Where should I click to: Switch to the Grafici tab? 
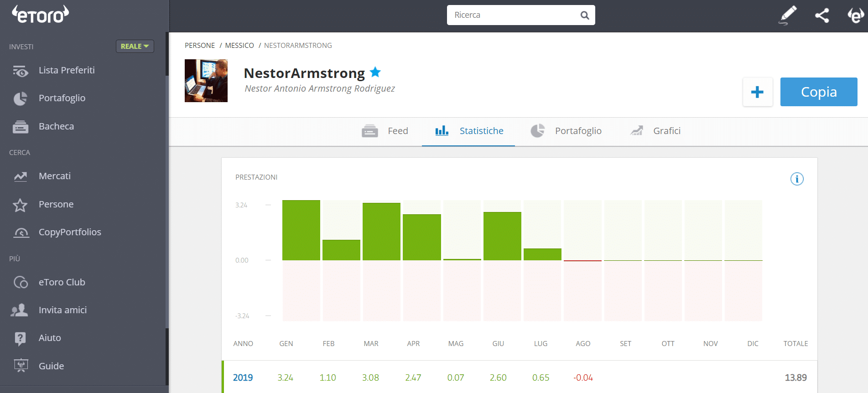click(x=655, y=131)
